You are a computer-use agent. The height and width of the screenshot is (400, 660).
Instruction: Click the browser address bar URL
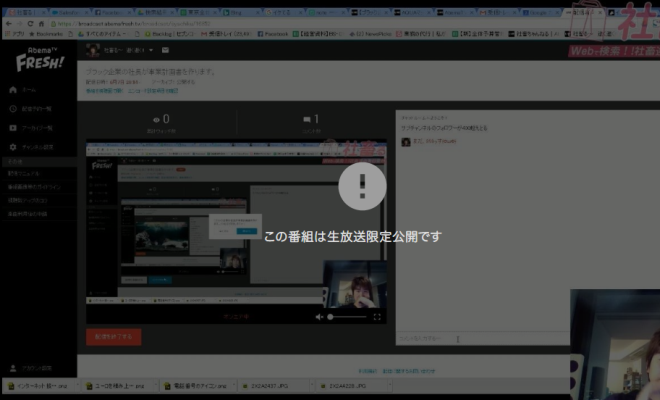[200, 22]
